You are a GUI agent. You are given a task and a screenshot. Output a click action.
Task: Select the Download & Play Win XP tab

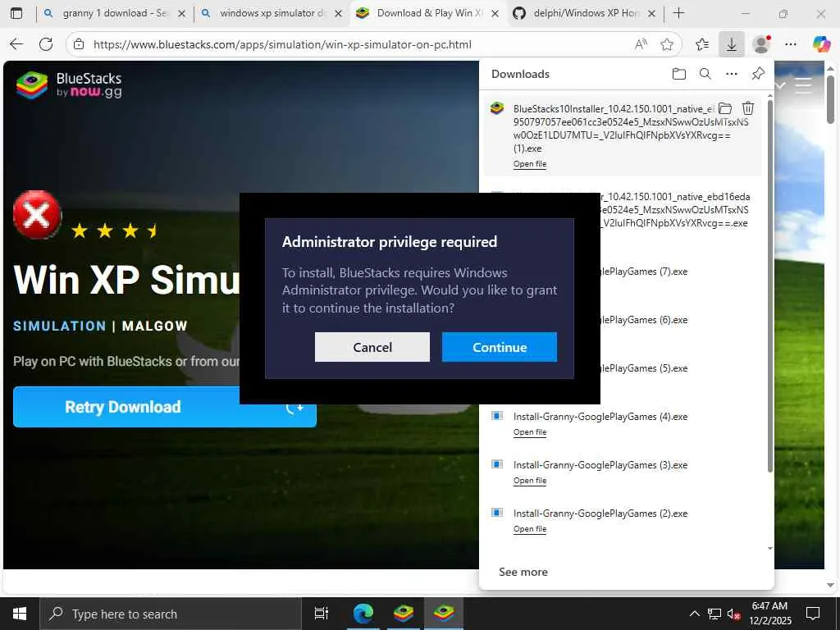[x=428, y=13]
